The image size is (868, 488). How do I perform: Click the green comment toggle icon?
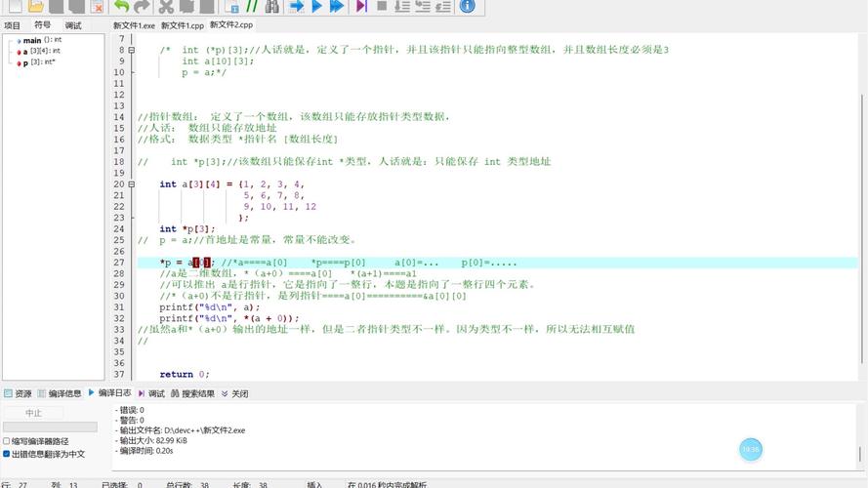pyautogui.click(x=252, y=6)
